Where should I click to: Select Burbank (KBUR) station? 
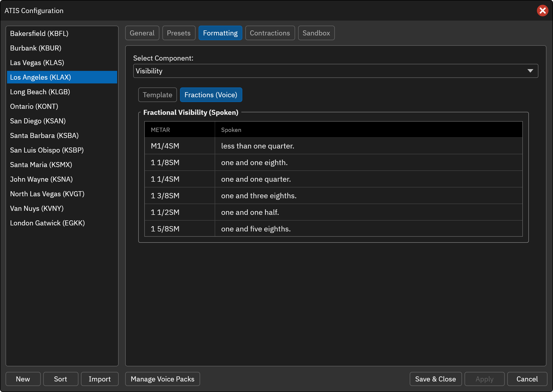coord(62,48)
